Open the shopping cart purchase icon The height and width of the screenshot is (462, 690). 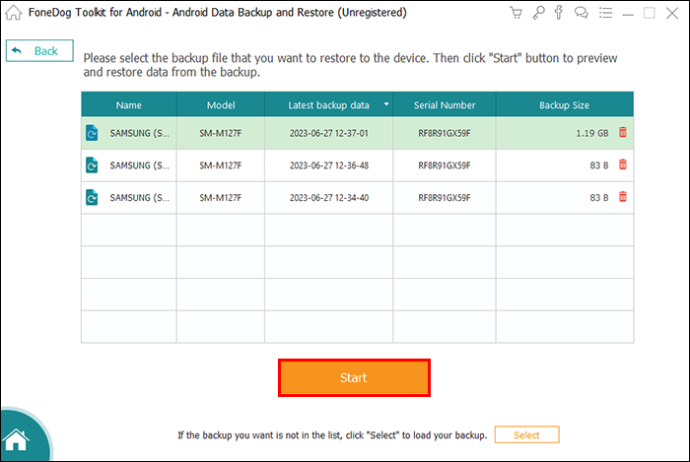pyautogui.click(x=516, y=12)
